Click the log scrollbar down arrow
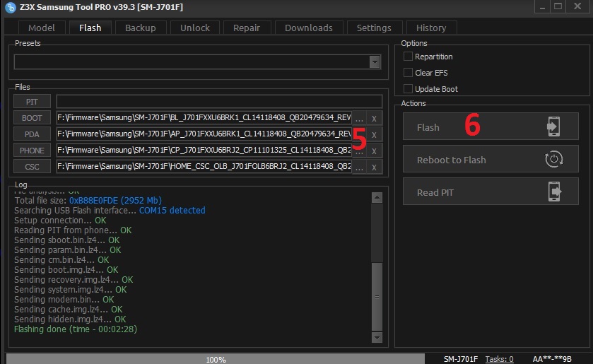The image size is (593, 364). pyautogui.click(x=377, y=337)
